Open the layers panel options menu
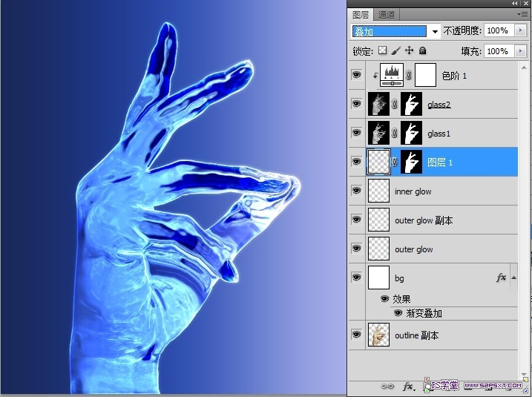 (x=522, y=15)
